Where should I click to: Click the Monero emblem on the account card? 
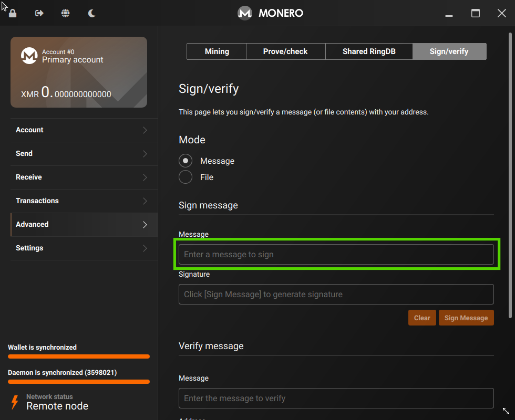tap(29, 56)
